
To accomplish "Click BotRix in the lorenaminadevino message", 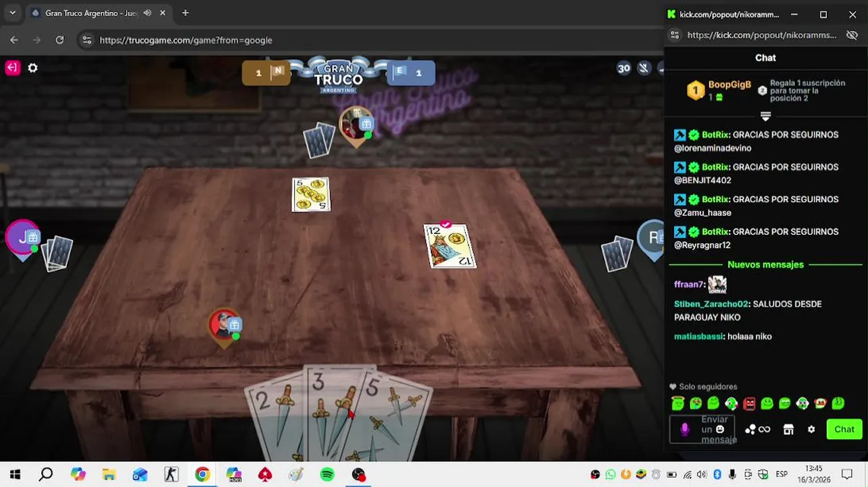I will [715, 135].
